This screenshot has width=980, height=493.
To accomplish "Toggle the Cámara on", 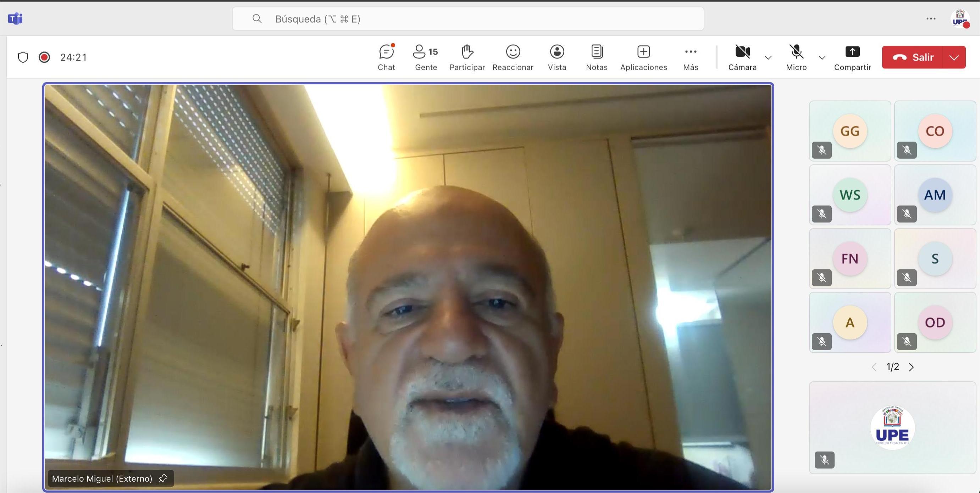I will [742, 57].
